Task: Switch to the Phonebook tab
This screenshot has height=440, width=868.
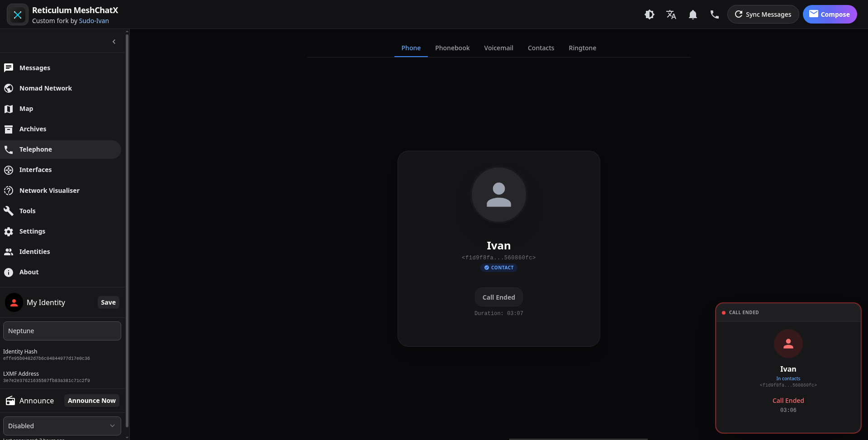Action: [452, 48]
